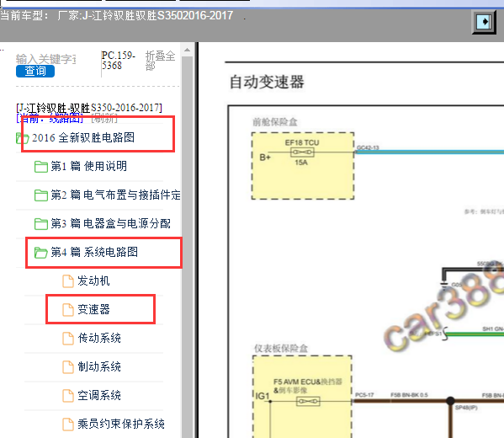The height and width of the screenshot is (438, 504).
Task: Collapse the 第4 篇 系统电路图 folder
Action: coord(94,253)
